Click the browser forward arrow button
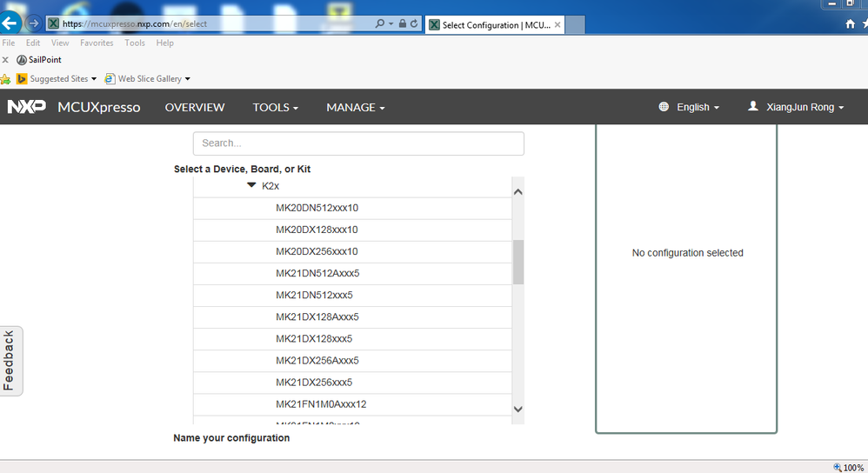The width and height of the screenshot is (868, 473). (34, 23)
